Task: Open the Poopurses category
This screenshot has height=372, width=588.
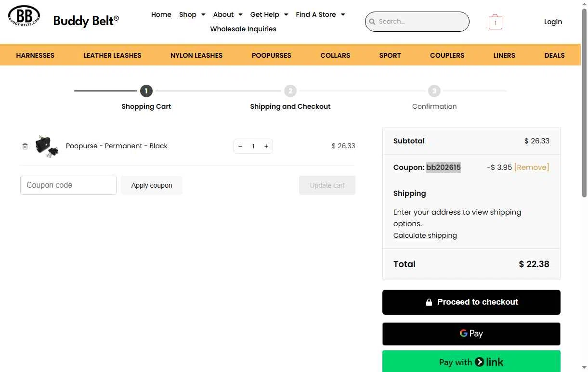Action: 272,55
